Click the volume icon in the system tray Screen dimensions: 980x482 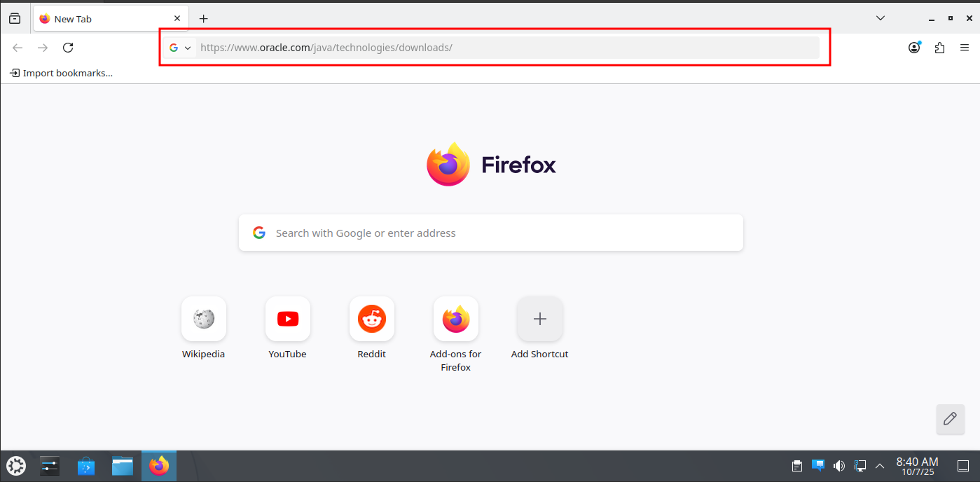tap(839, 466)
